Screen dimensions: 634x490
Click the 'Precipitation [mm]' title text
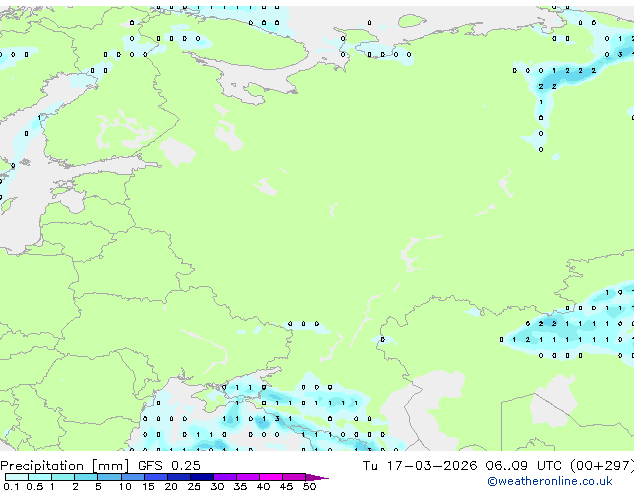click(x=65, y=466)
